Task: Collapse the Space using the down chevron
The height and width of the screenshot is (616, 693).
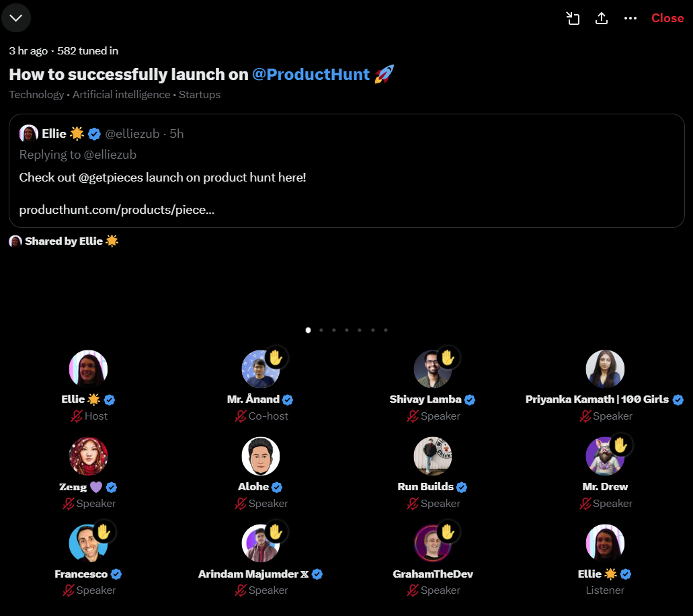Action: point(16,18)
